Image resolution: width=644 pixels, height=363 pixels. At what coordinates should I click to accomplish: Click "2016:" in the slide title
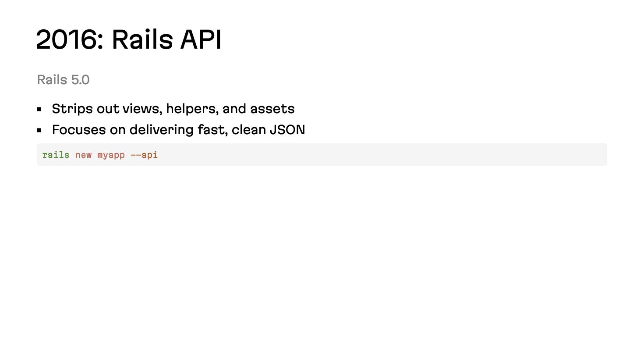pyautogui.click(x=70, y=39)
